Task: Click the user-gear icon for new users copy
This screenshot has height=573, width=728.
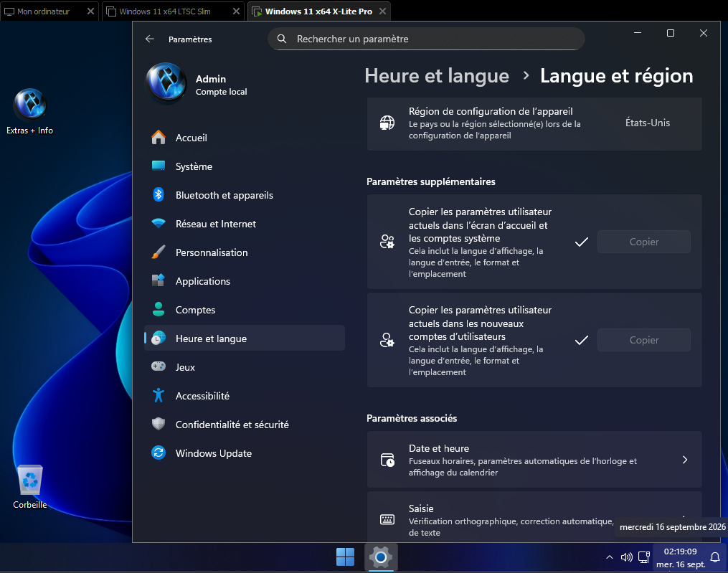Action: coord(387,340)
